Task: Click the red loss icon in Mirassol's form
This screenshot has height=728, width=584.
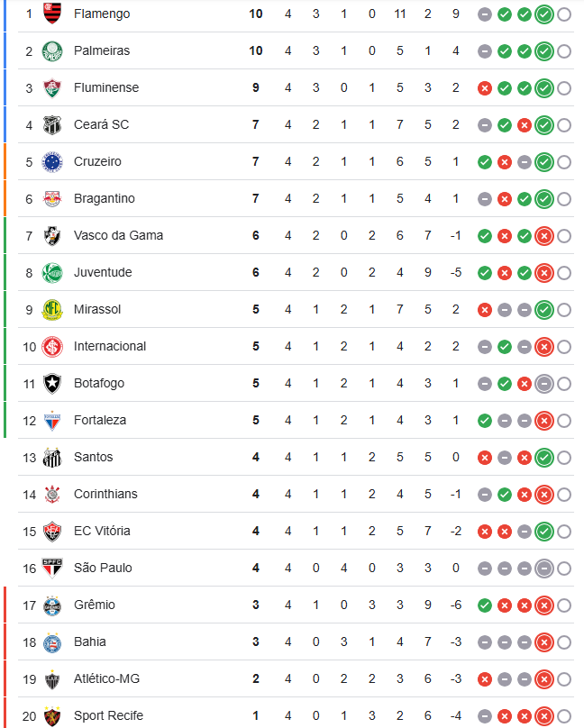Action: 485,310
